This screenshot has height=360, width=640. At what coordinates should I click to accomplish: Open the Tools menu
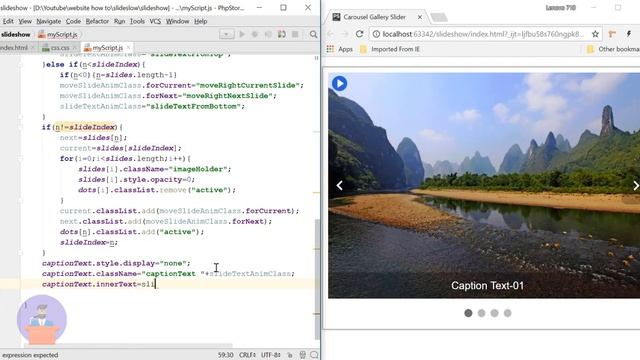tap(137, 21)
